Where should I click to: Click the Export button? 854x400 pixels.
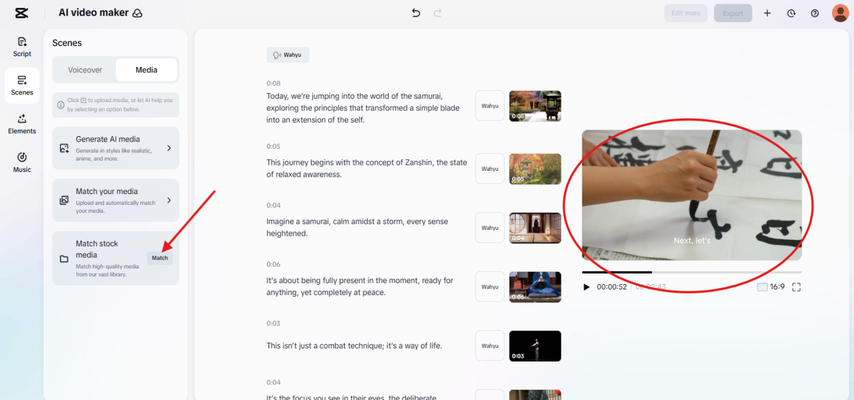click(733, 13)
